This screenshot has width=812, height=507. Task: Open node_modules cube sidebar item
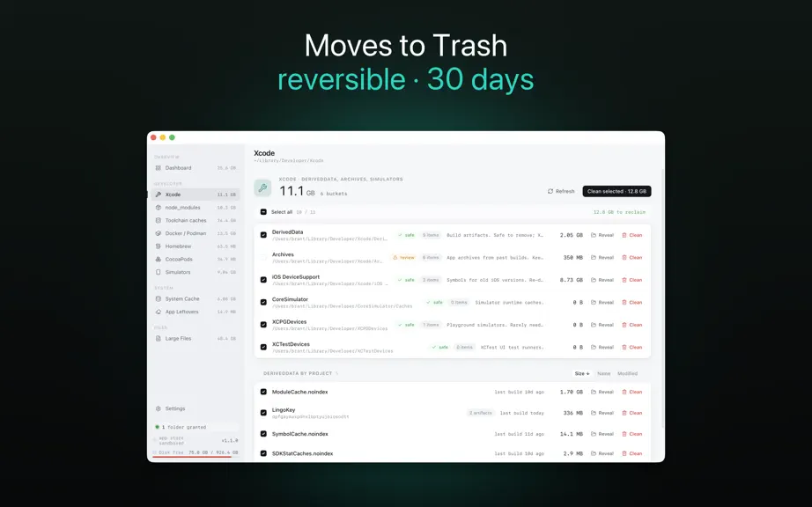tap(196, 208)
